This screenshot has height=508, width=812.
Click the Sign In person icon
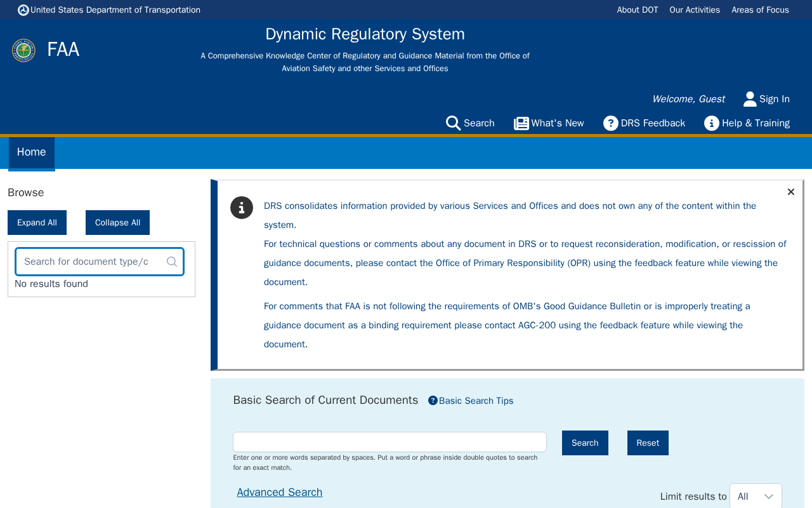(750, 99)
